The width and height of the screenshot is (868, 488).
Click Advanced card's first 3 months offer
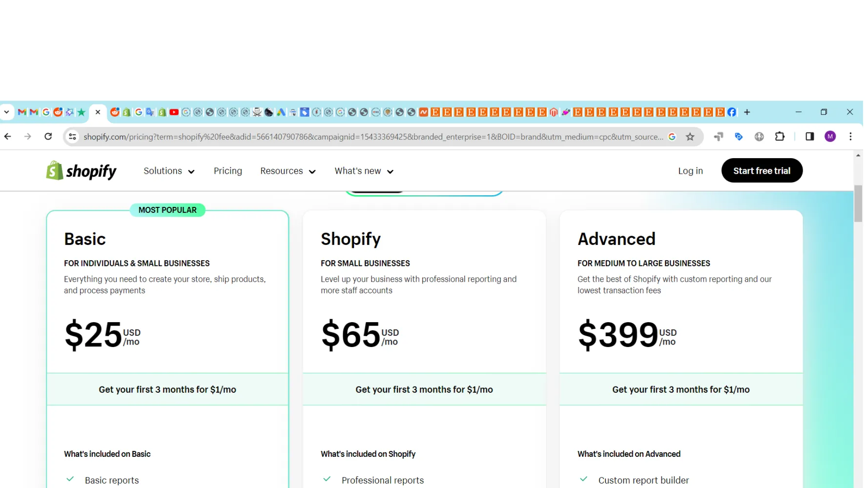click(x=681, y=389)
